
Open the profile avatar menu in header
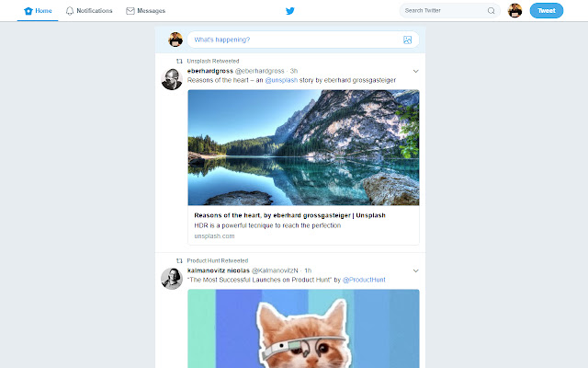coord(514,10)
